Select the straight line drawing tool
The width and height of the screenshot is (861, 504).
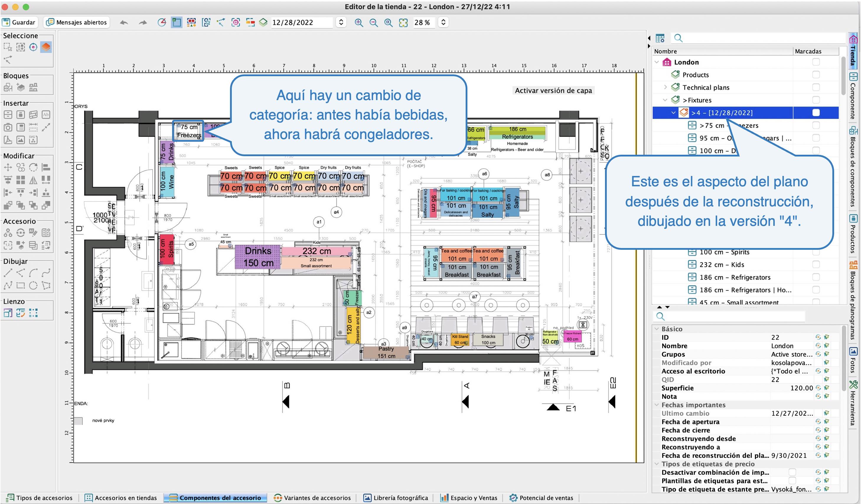click(x=8, y=273)
